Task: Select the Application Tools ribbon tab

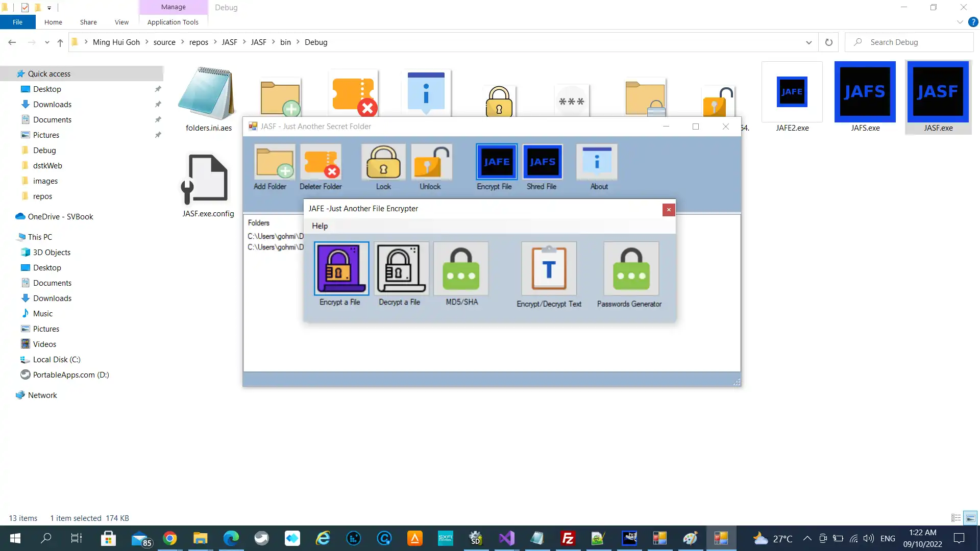Action: 173,22
